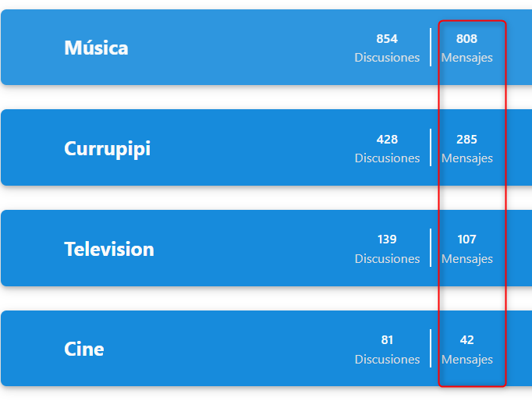Open the Cine forum category
This screenshot has width=532, height=401.
pyautogui.click(x=83, y=349)
